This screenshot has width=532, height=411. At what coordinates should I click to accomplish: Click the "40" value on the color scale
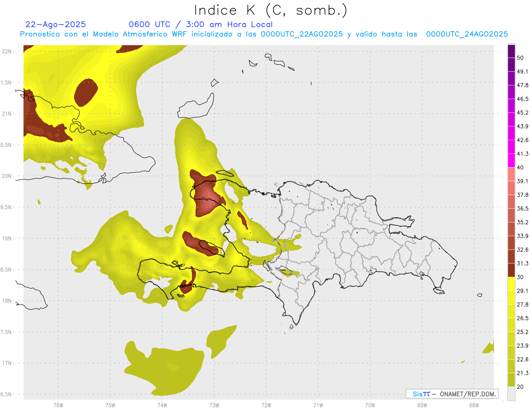(x=520, y=168)
